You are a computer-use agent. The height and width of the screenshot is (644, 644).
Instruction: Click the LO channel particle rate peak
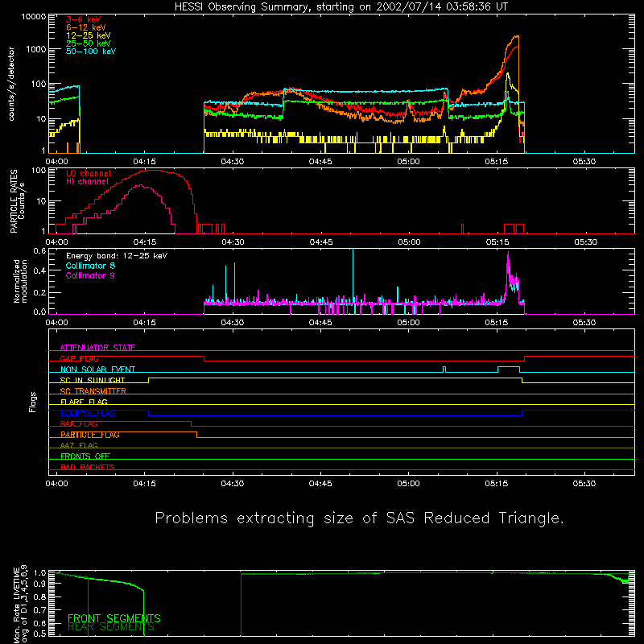point(154,170)
